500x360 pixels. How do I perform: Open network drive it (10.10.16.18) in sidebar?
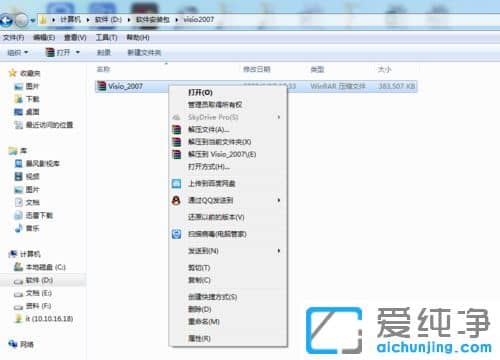click(x=44, y=319)
